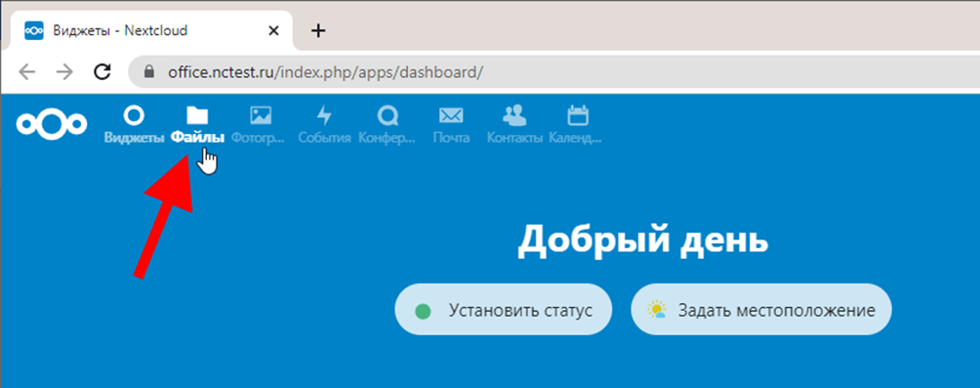This screenshot has width=980, height=388.
Task: Open the Файлы app
Action: [197, 124]
